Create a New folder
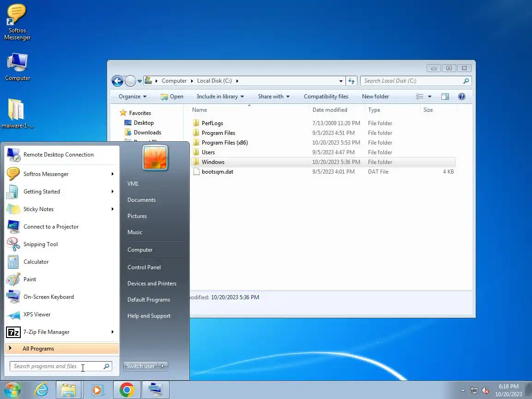Screen dimensions: 532x399 point(375,97)
